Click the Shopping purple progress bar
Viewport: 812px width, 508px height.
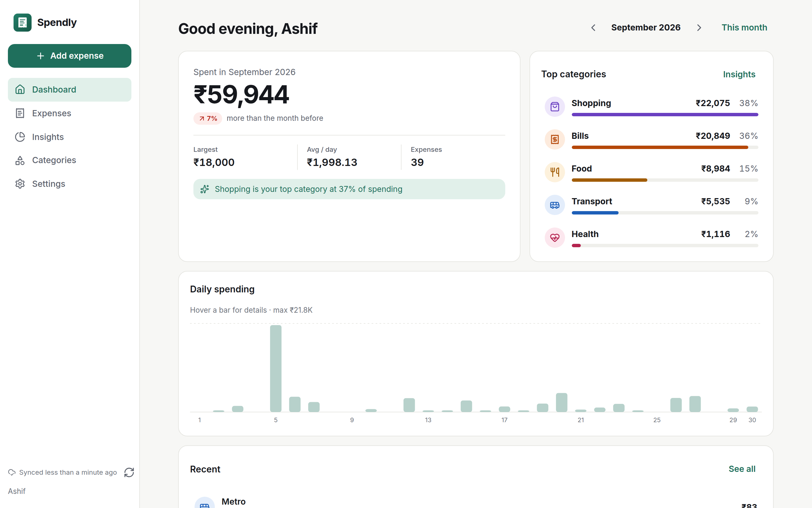click(x=665, y=115)
